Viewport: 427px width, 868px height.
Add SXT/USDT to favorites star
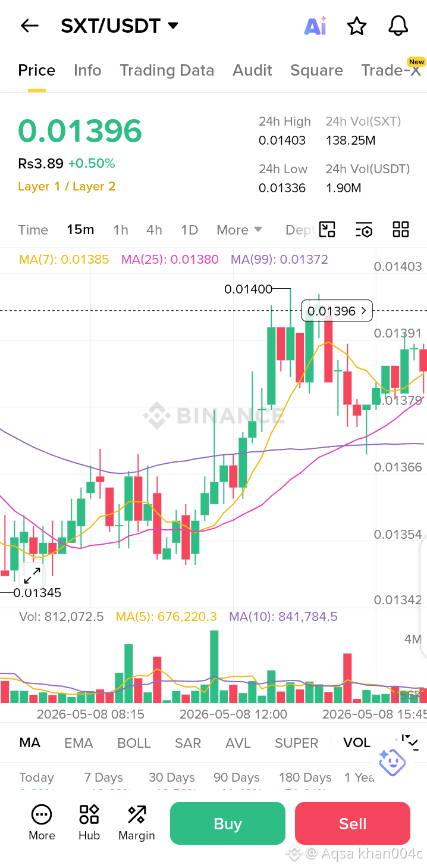point(356,26)
